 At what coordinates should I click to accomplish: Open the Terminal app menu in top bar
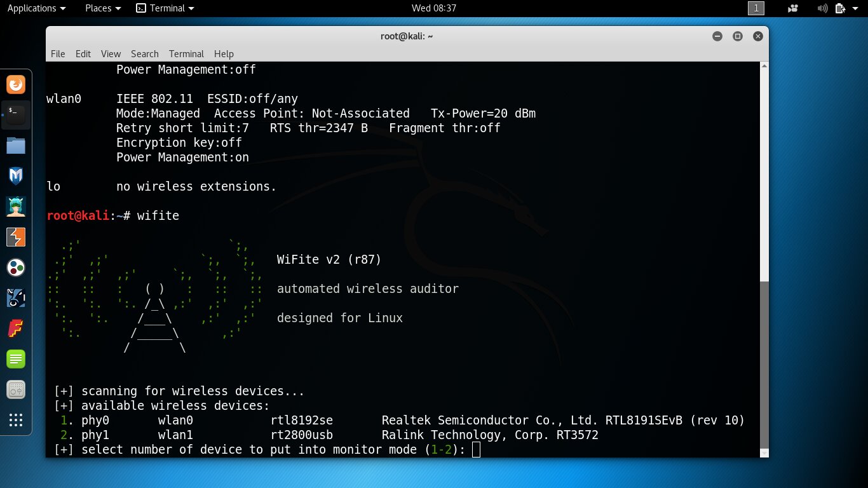coord(166,8)
